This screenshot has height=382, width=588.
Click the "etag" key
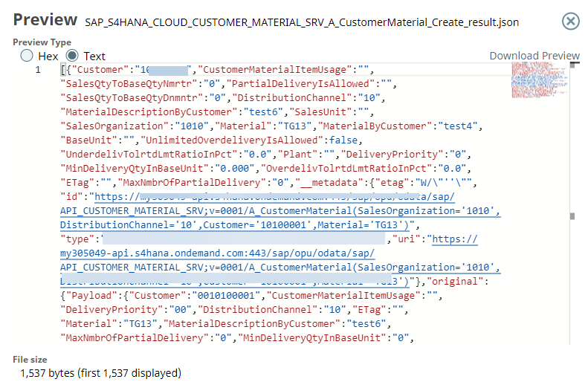[392, 183]
